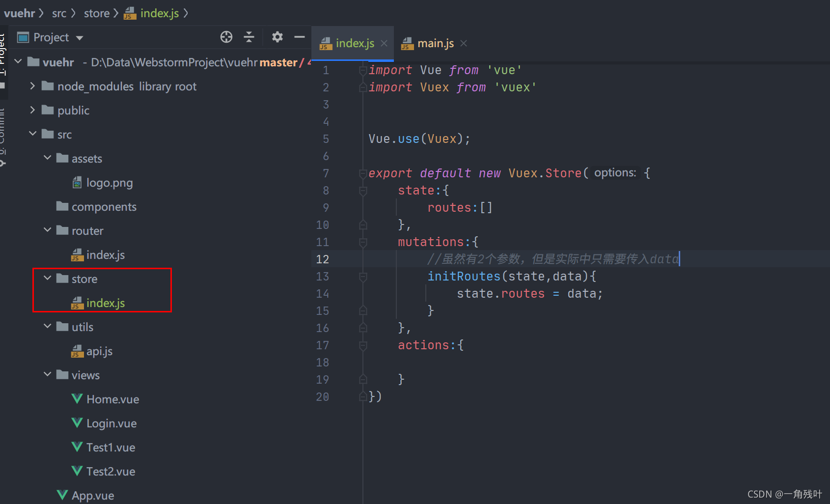Open api.js file in utils

[x=99, y=351]
